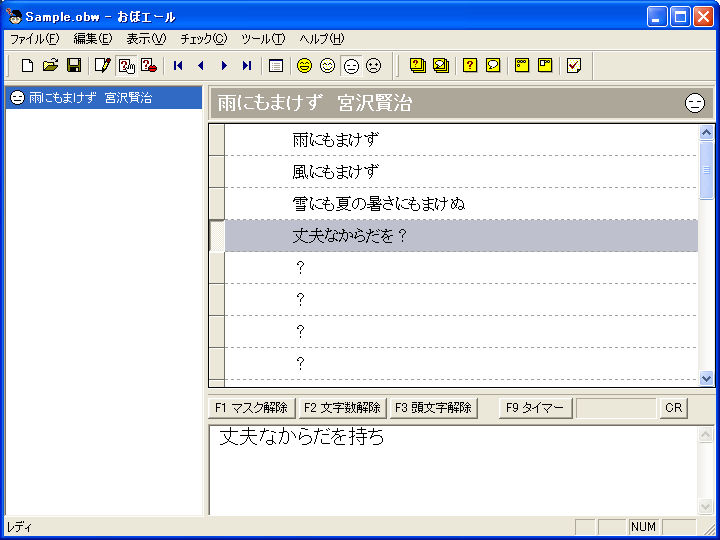
Task: Save using the floppy disk icon
Action: [x=74, y=66]
